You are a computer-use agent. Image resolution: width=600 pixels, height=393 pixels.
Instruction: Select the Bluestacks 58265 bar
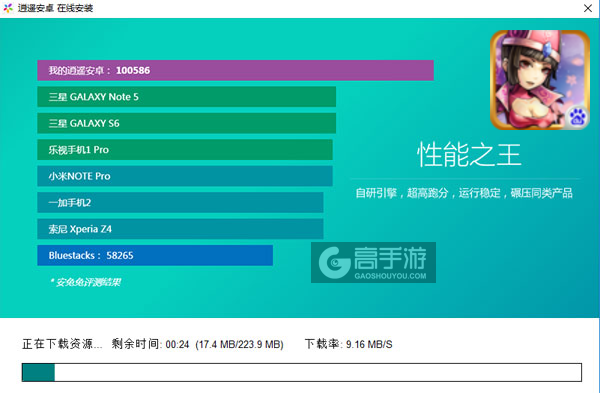(x=155, y=255)
